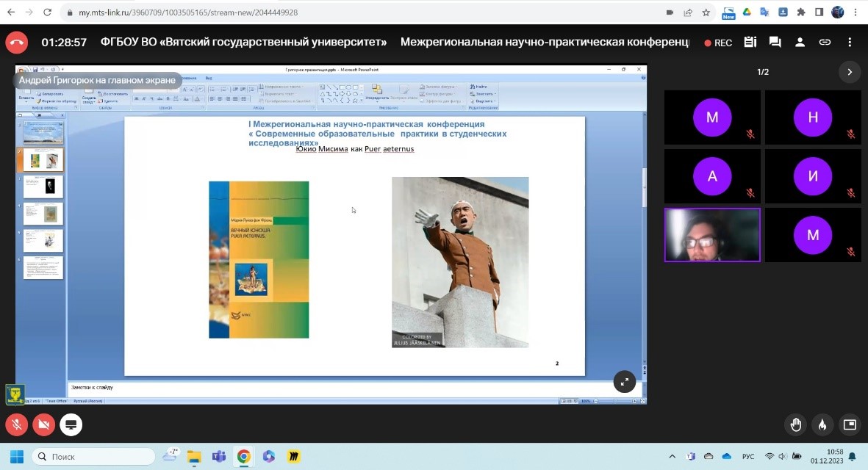Screen dimensions: 868x470
Task: Open the clock showing 10:58
Action: point(827,456)
